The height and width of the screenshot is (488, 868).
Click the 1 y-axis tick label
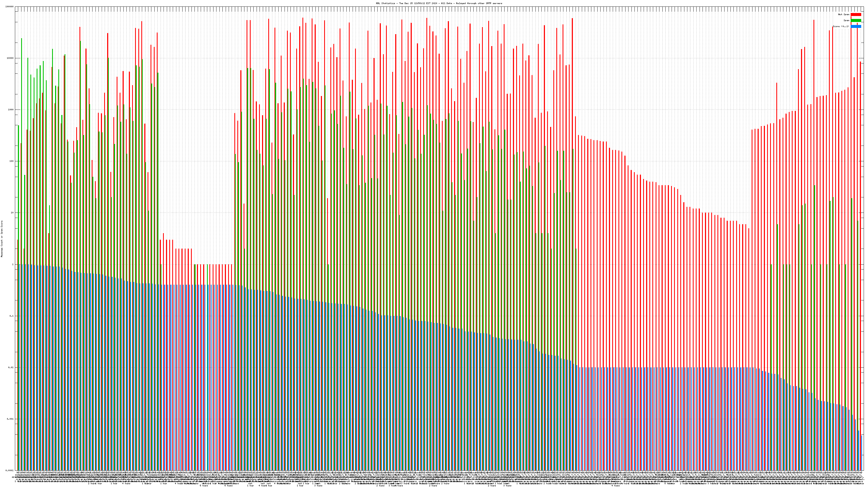(x=13, y=264)
